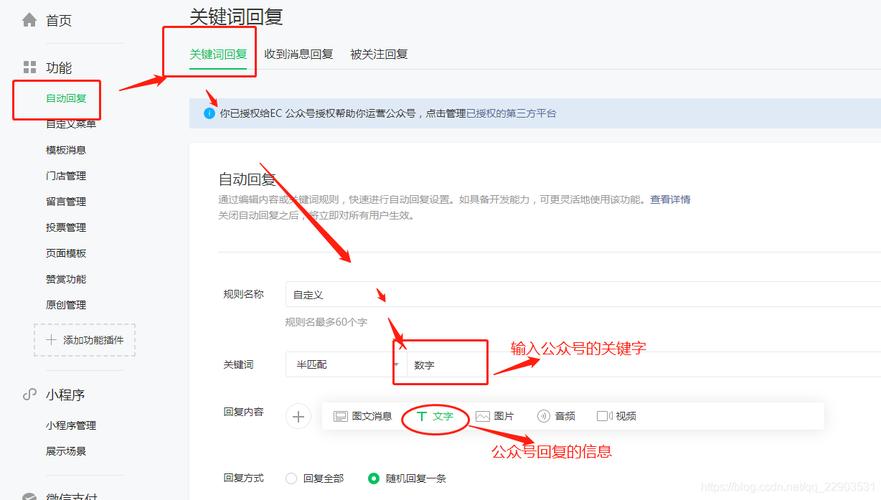Image resolution: width=881 pixels, height=500 pixels.
Task: Open the 查看详情 link
Action: pyautogui.click(x=670, y=199)
